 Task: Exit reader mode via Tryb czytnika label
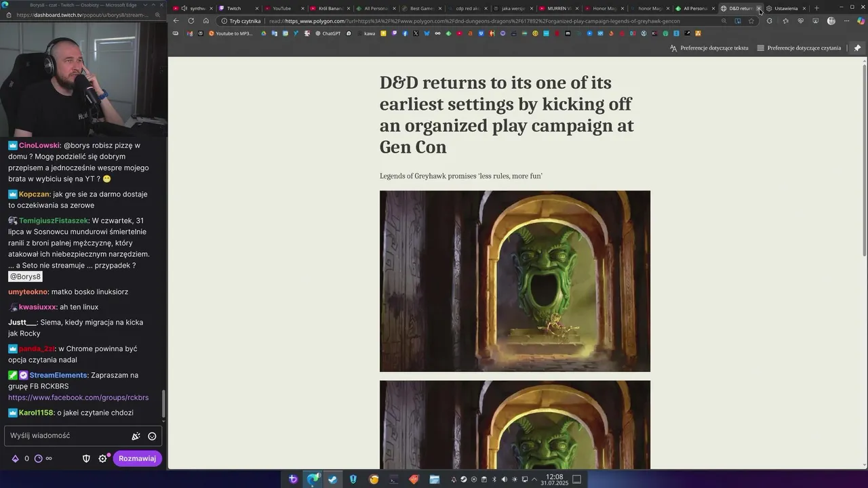(x=241, y=21)
